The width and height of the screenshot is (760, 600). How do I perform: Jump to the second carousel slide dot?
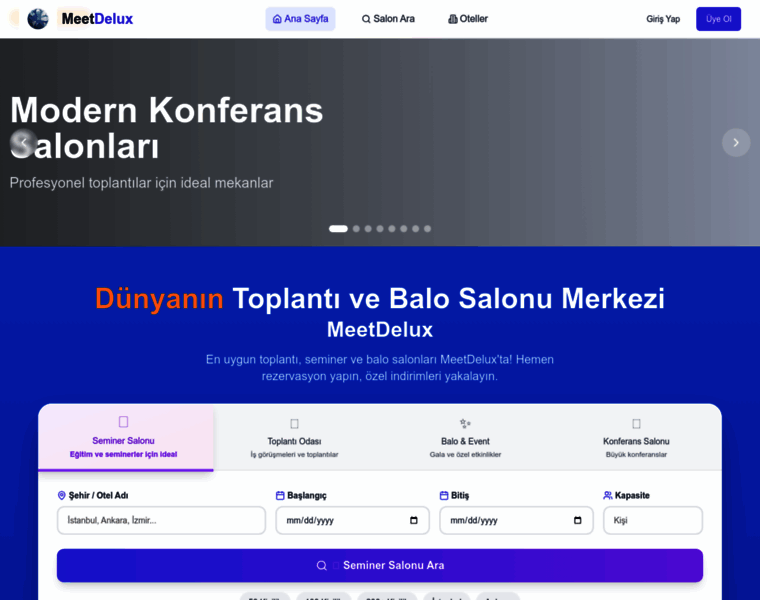(x=356, y=229)
